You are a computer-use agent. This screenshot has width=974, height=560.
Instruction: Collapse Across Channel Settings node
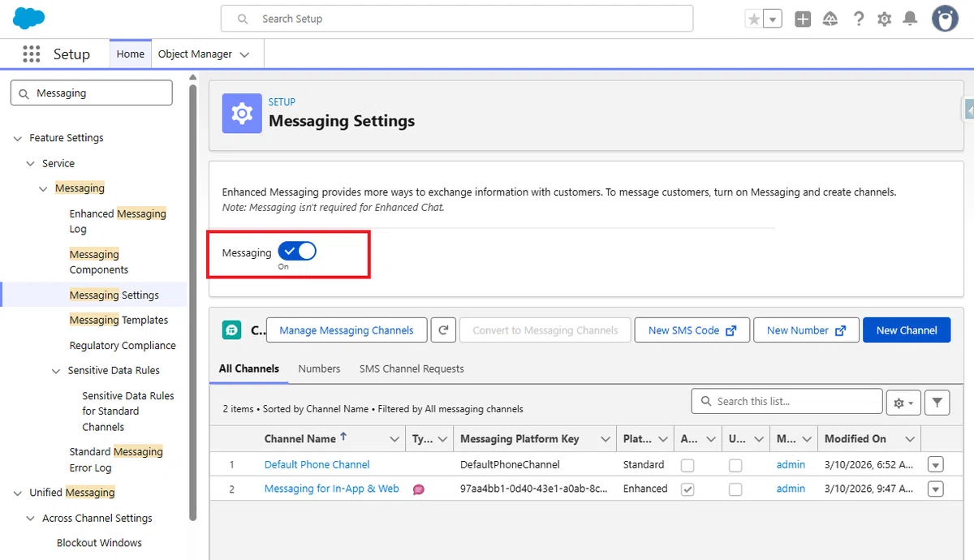click(31, 519)
